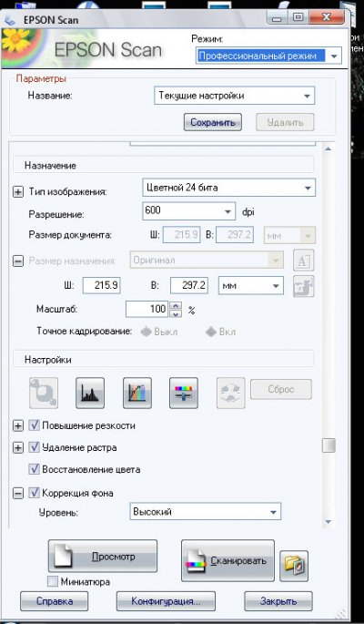Collapse the Коррекция фона options

17,494
